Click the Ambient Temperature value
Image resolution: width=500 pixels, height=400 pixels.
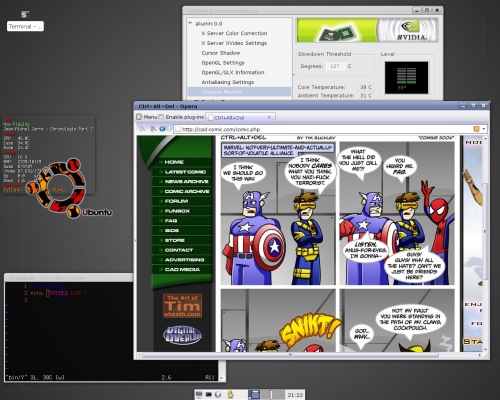pyautogui.click(x=365, y=95)
